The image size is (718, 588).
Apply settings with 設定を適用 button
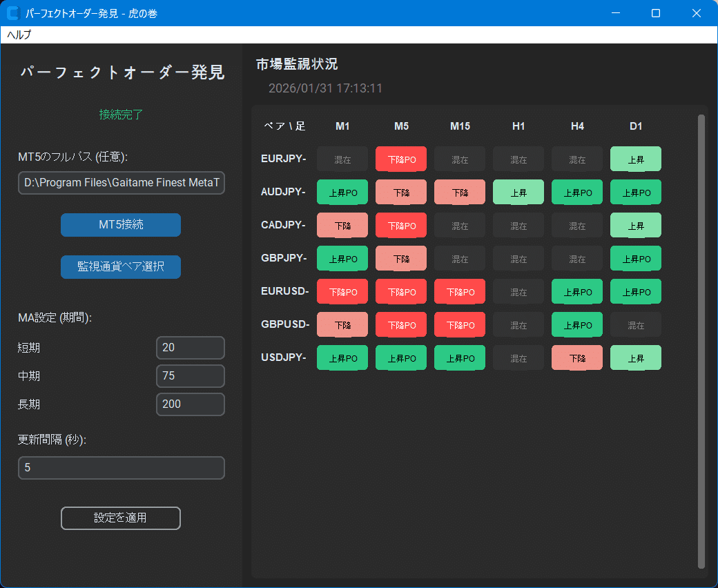[x=120, y=518]
